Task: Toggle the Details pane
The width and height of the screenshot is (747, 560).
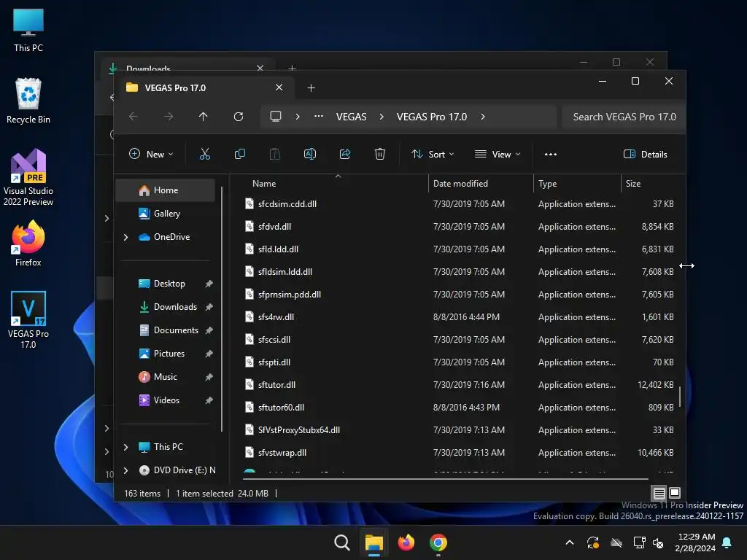Action: (x=646, y=155)
